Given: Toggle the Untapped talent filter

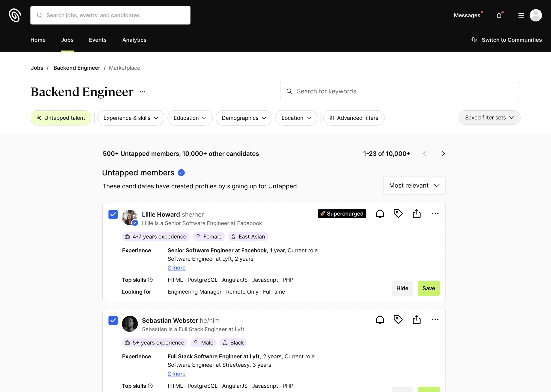Looking at the screenshot, I should click(61, 118).
